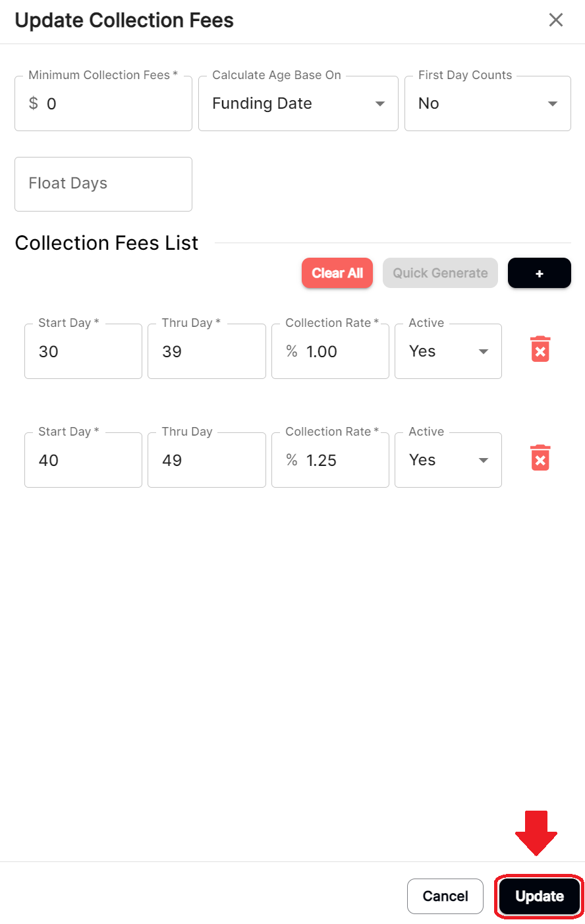The image size is (585, 924).
Task: Expand Active dropdown in second fee row
Action: [448, 461]
